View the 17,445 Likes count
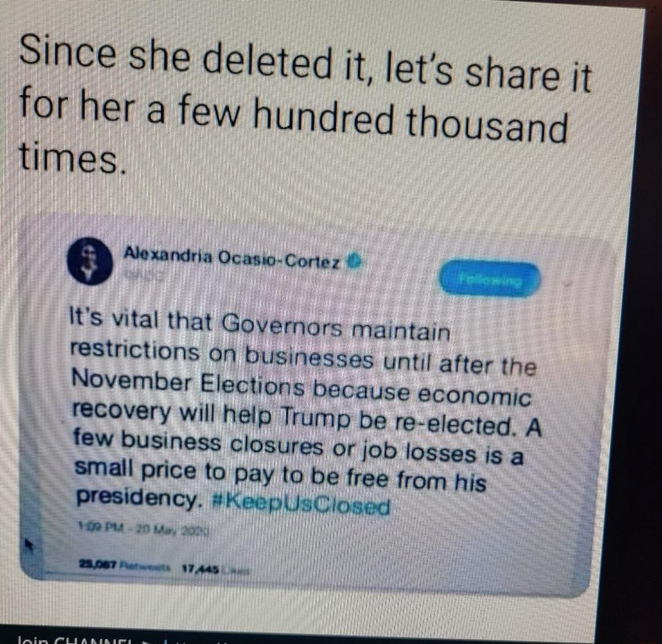Screen dimensions: 662x644 [x=216, y=570]
